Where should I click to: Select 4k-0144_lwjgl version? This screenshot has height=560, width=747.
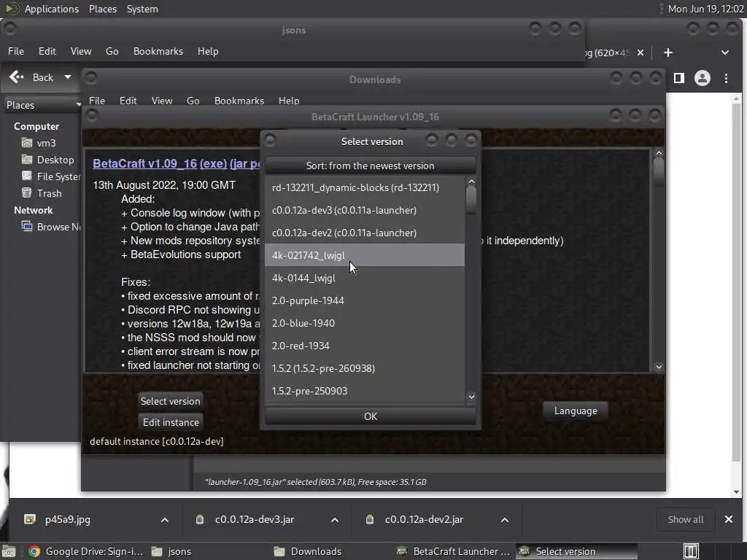365,278
